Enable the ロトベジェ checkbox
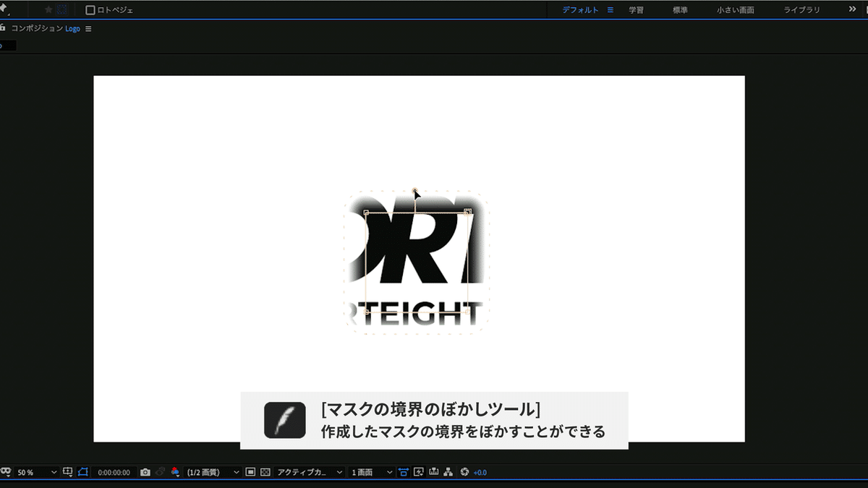The image size is (868, 488). coord(90,10)
